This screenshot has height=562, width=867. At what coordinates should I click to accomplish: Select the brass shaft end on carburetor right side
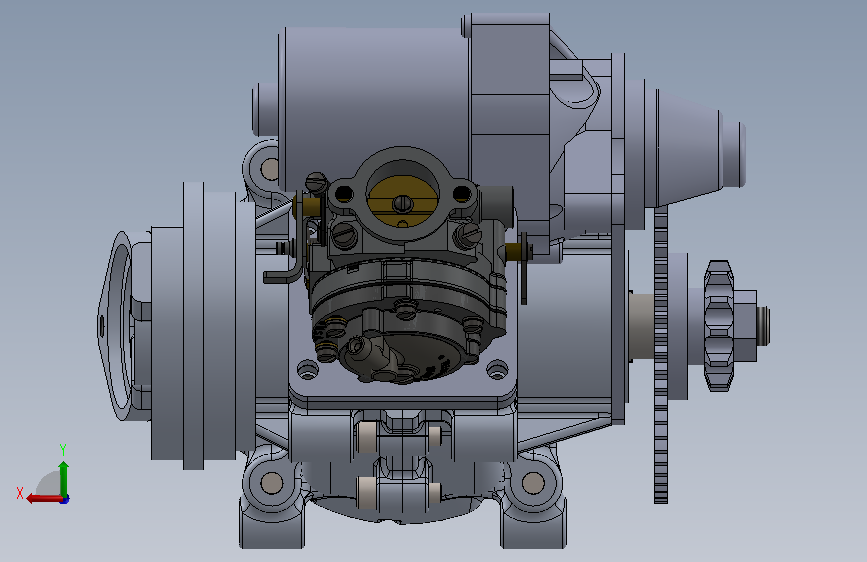[x=513, y=252]
